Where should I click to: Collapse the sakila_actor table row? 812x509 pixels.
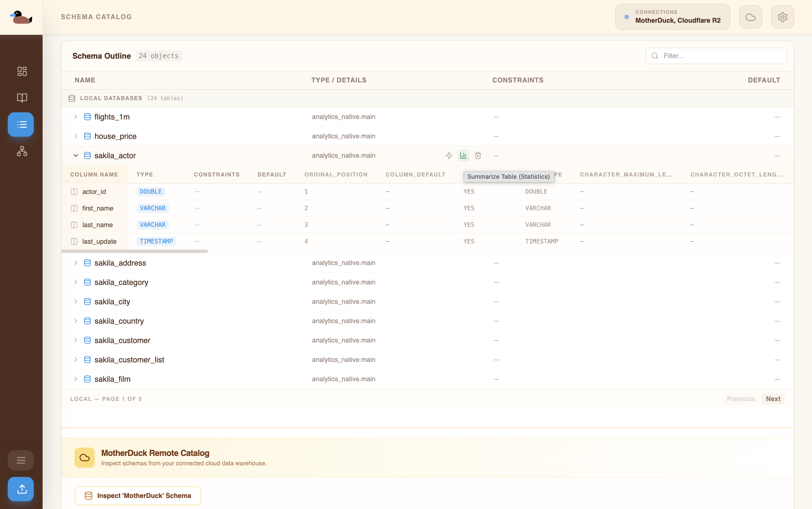pos(76,155)
